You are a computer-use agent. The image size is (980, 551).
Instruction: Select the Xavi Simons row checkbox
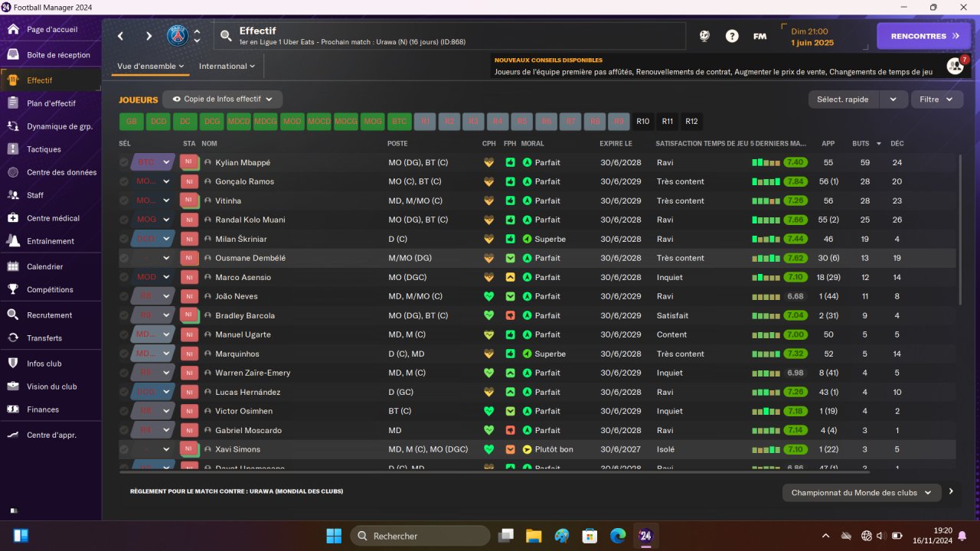coord(124,449)
